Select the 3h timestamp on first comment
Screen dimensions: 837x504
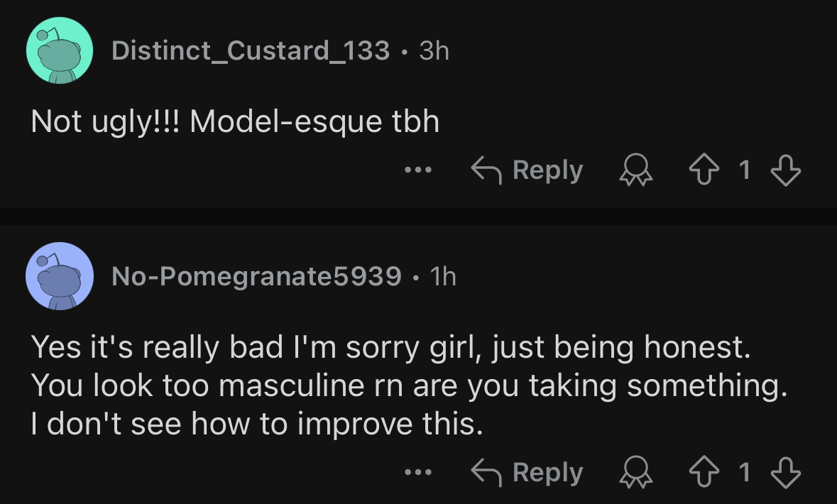point(434,50)
